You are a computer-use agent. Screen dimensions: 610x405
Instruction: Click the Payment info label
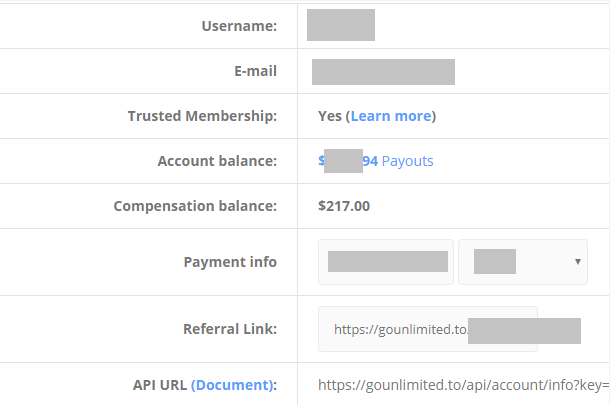coord(230,262)
